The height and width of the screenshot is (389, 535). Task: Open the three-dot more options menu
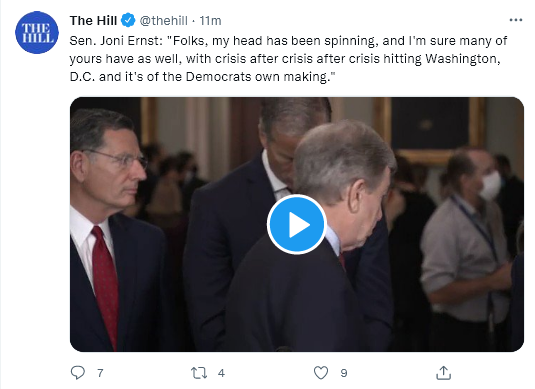[x=516, y=20]
